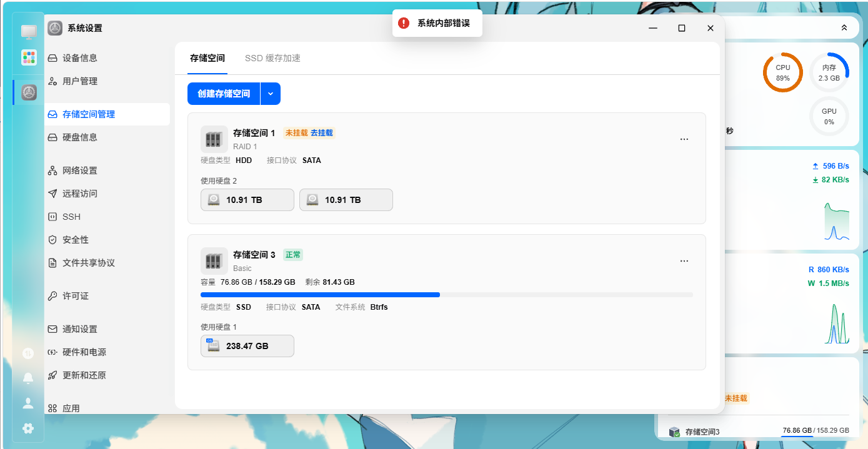This screenshot has width=868, height=449.
Task: Click the 去挂载 link on 存储空间 1
Action: pos(322,133)
